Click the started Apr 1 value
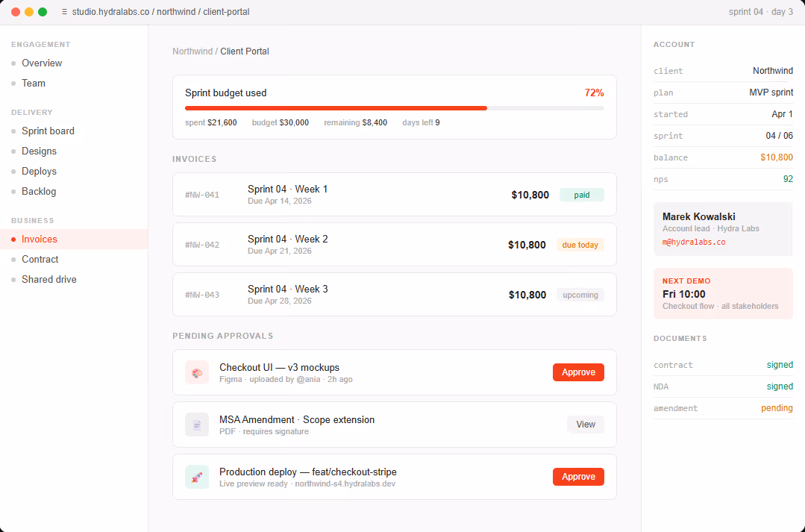 click(782, 114)
